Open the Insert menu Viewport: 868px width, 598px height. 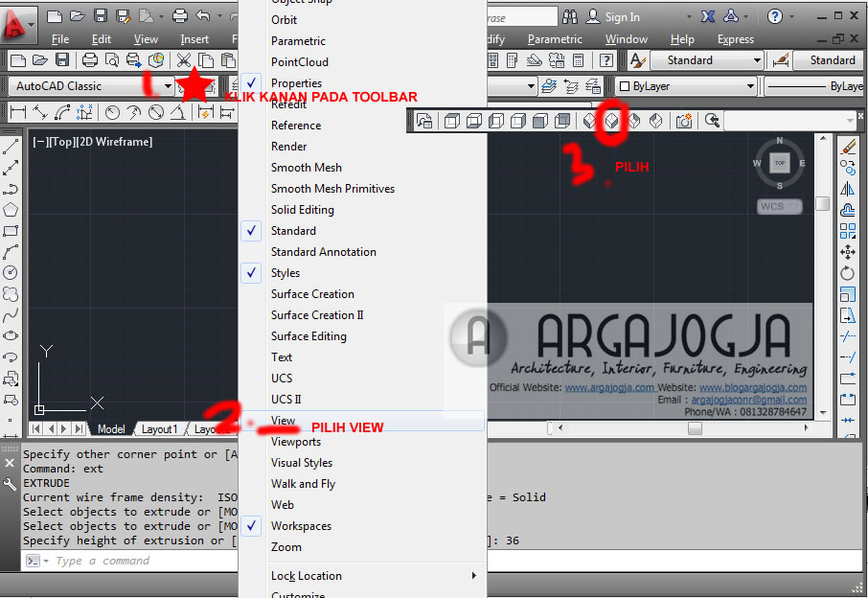tap(194, 39)
